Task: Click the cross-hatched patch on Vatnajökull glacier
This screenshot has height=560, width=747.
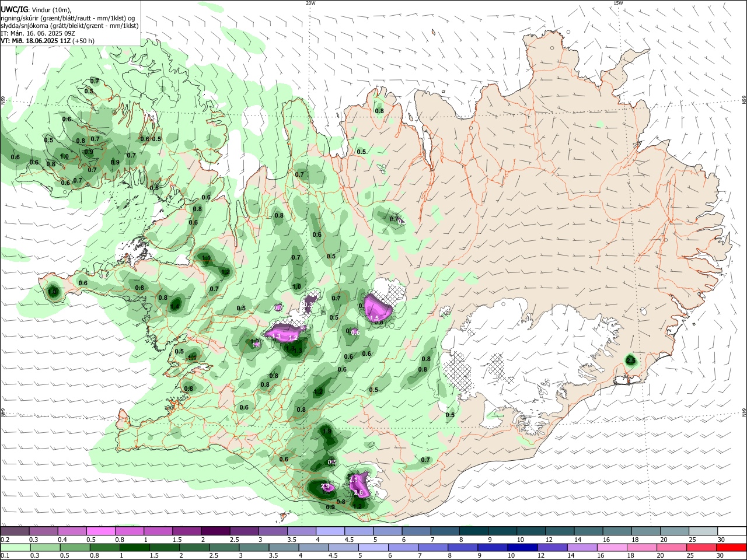Action: pyautogui.click(x=458, y=371)
